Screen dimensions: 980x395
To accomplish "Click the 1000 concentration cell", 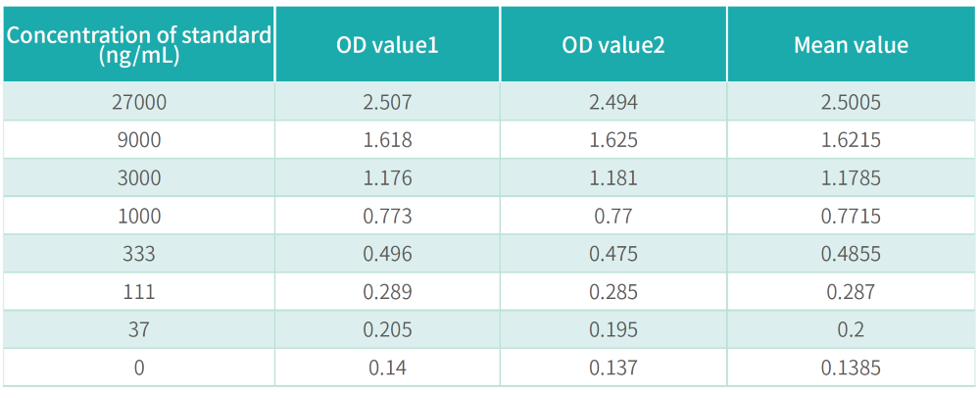I will 138,216.
